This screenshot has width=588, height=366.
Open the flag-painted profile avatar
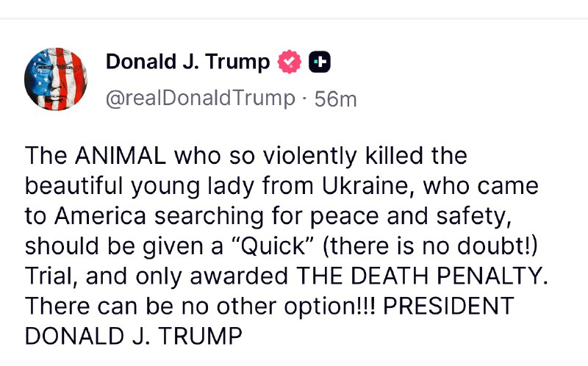click(56, 79)
